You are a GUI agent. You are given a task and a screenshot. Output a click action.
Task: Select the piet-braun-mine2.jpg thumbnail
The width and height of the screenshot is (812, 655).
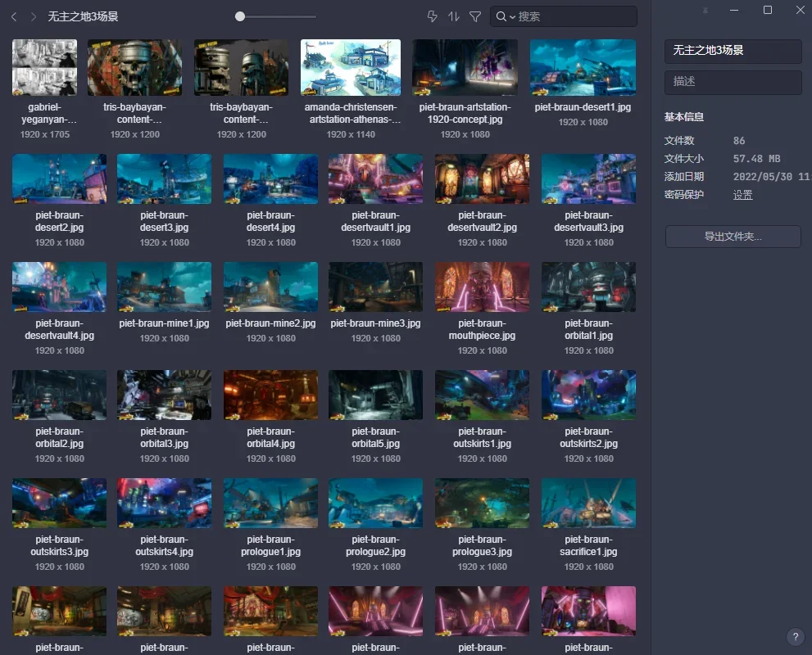click(271, 287)
